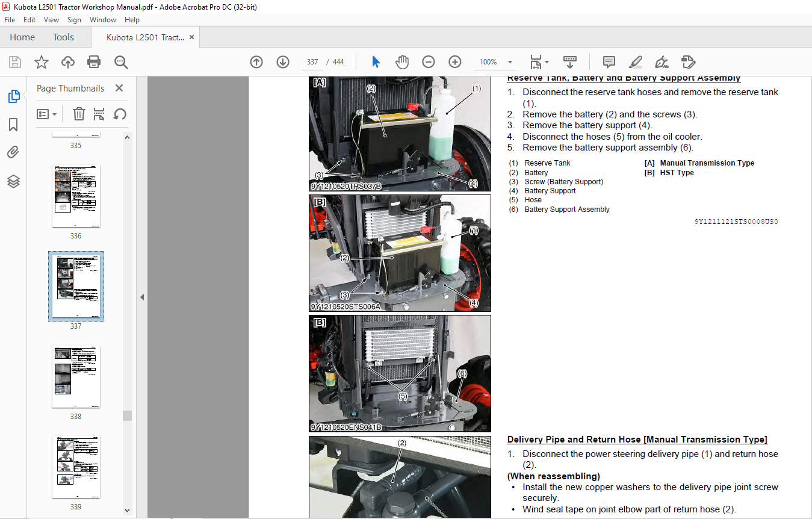This screenshot has width=812, height=519.
Task: Click the thumbnails scrollbar up arrow
Action: (127, 137)
